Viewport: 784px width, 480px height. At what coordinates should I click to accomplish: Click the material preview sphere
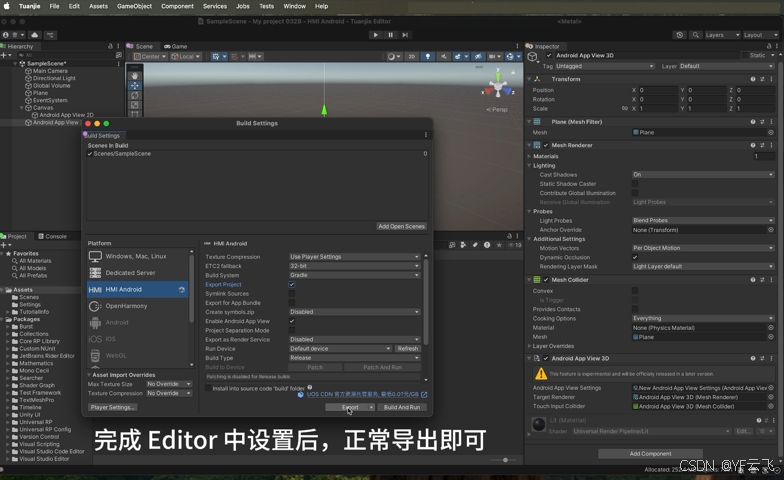(539, 424)
